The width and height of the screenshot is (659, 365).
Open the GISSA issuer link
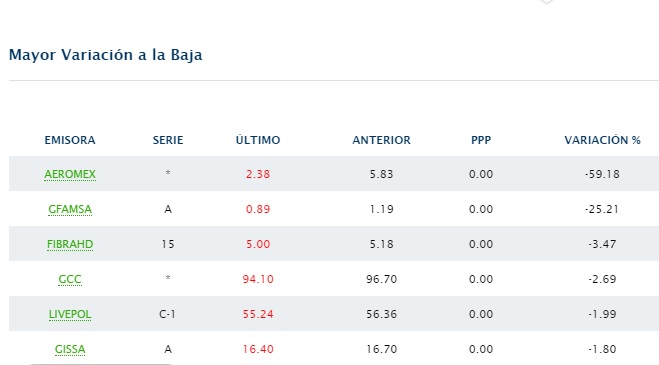[x=70, y=349]
